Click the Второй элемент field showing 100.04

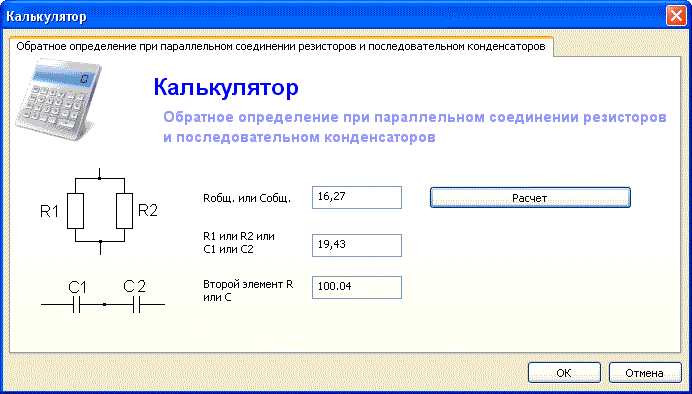pyautogui.click(x=357, y=287)
